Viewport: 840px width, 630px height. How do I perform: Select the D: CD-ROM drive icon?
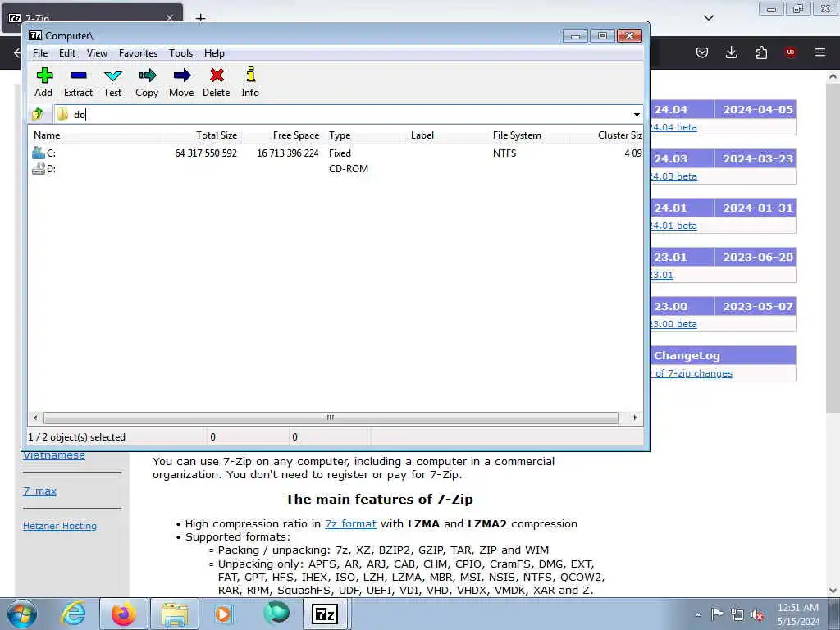click(x=39, y=169)
